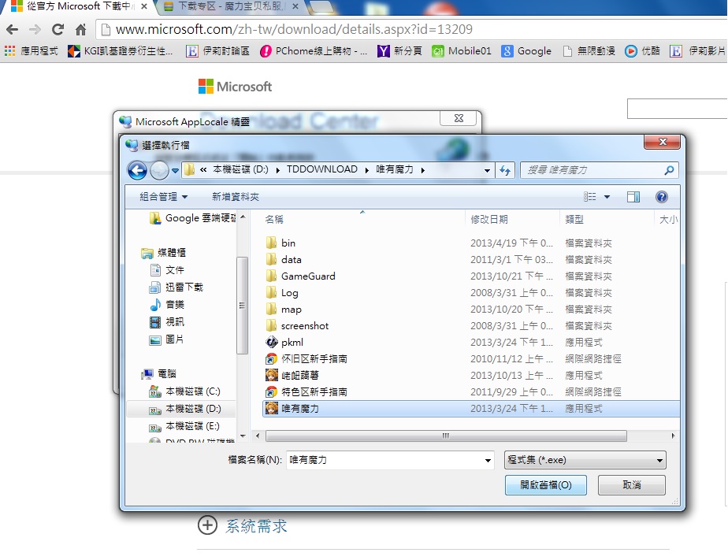Click the 取消 button

point(631,485)
